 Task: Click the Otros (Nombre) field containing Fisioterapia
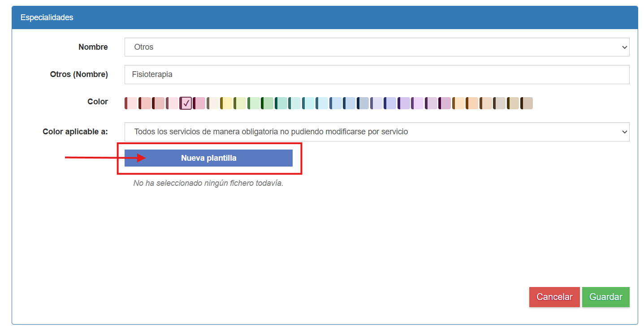point(376,75)
